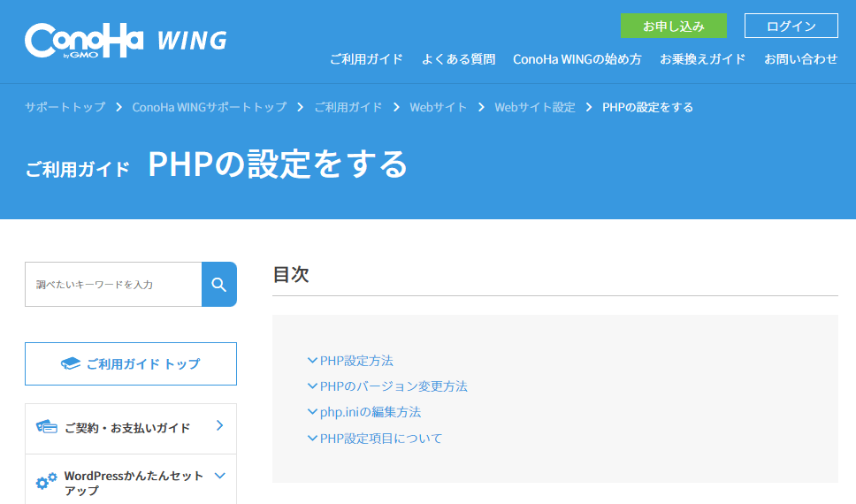
Task: Open the ご利用ガイド header menu
Action: coord(366,59)
